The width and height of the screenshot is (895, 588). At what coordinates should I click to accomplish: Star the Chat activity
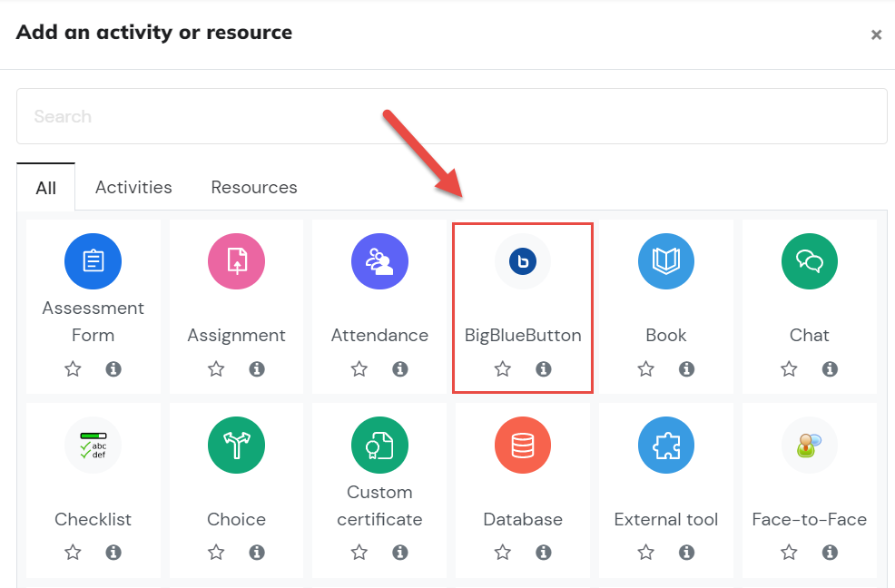(789, 368)
